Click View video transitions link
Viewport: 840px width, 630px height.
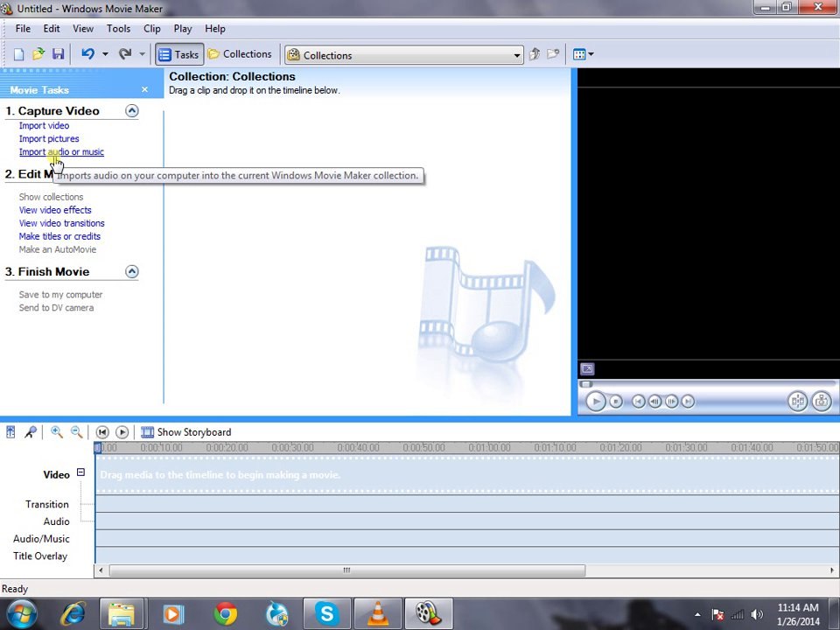pos(61,223)
